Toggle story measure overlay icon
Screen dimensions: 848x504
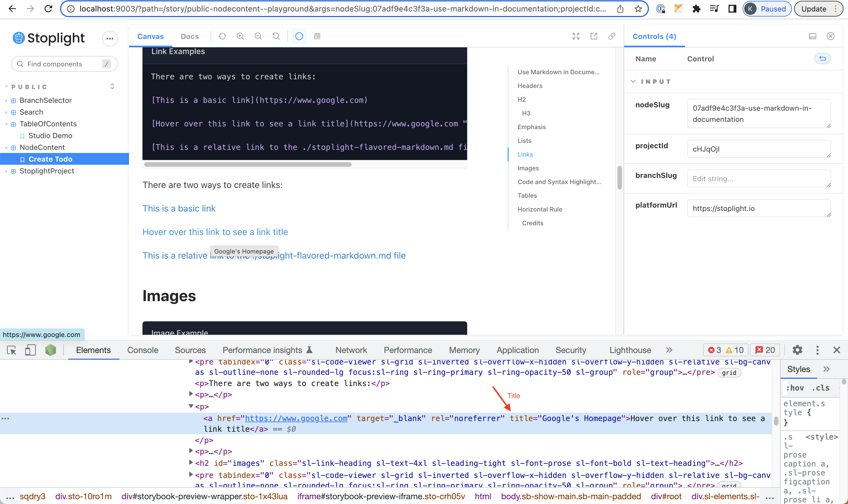coord(317,36)
